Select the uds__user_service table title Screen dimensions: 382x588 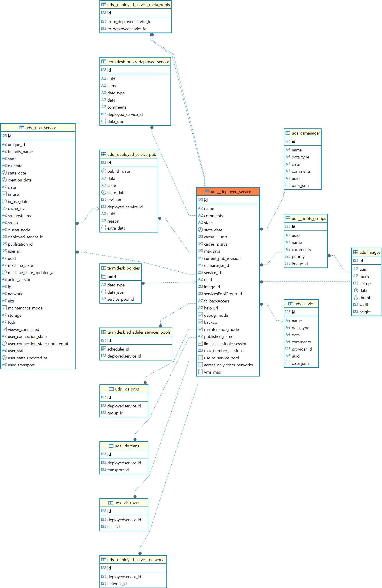point(41,128)
